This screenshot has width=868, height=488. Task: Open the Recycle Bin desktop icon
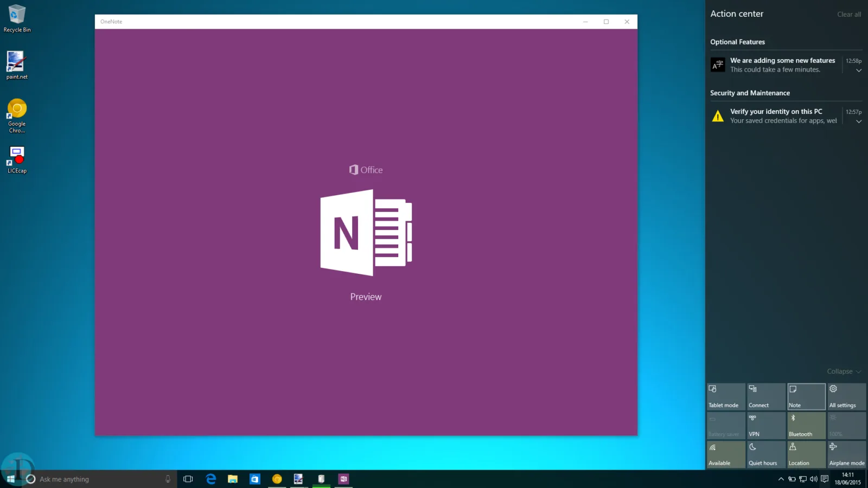17,18
